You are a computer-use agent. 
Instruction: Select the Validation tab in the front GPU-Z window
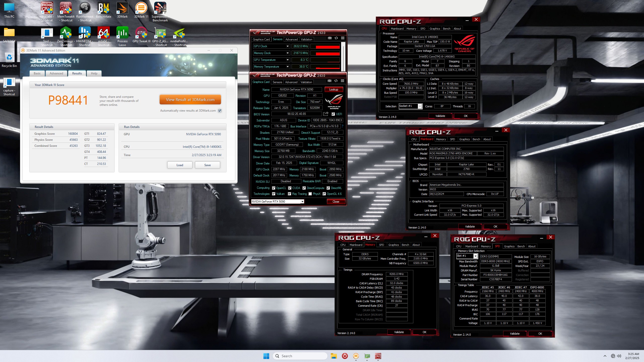pos(306,82)
